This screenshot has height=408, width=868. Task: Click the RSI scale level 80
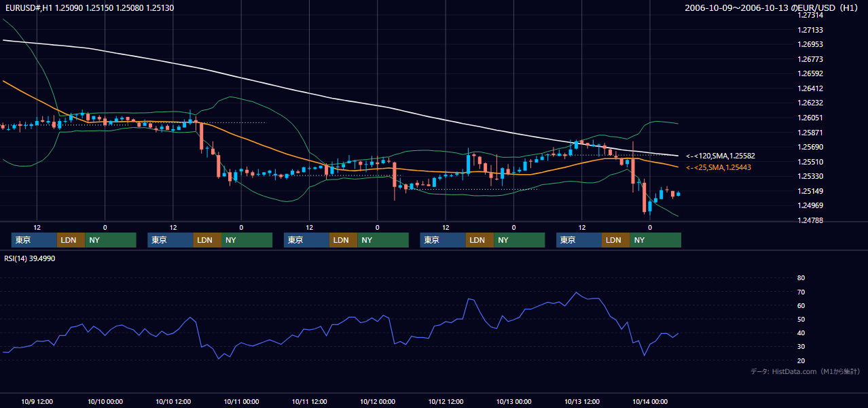[801, 278]
